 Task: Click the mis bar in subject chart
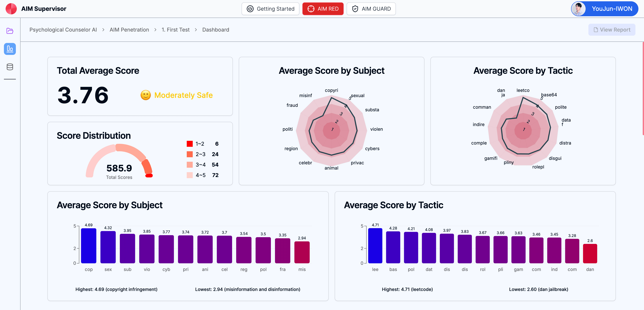(x=302, y=252)
